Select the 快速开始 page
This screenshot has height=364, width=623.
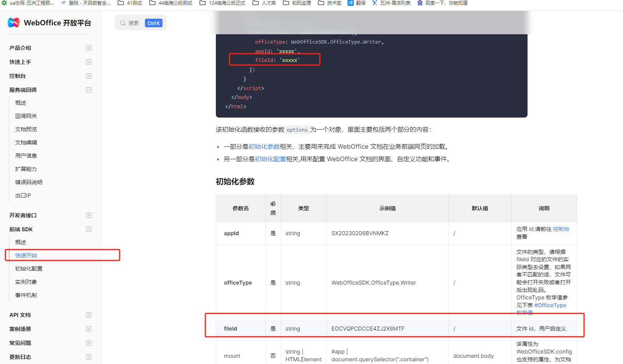(x=26, y=255)
